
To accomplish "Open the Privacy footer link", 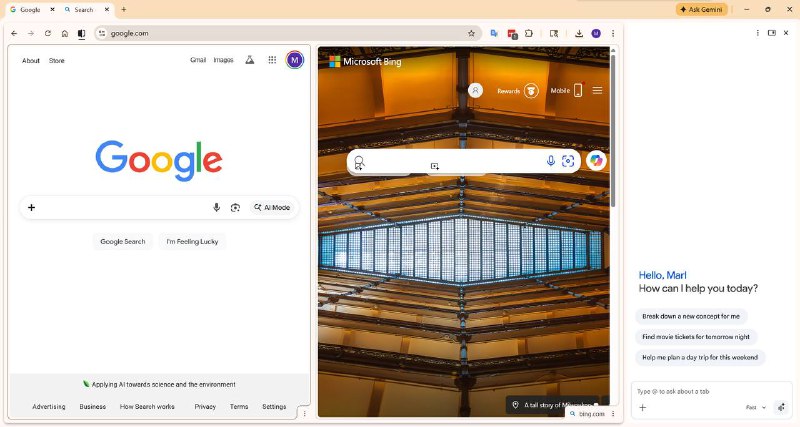I will 205,407.
